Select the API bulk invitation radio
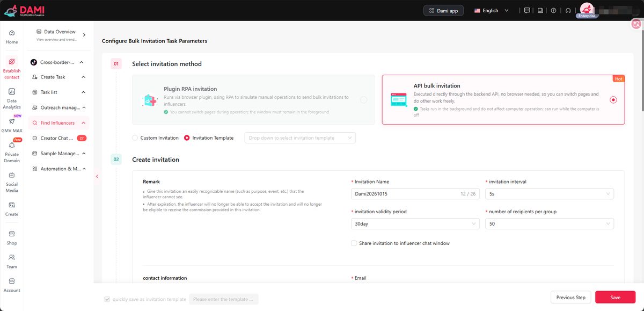This screenshot has width=644, height=311. (613, 99)
